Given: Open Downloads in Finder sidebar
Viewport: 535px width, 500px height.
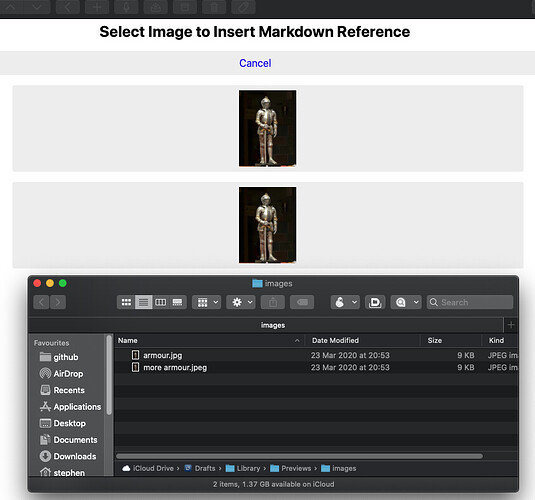Looking at the screenshot, I should [68, 456].
